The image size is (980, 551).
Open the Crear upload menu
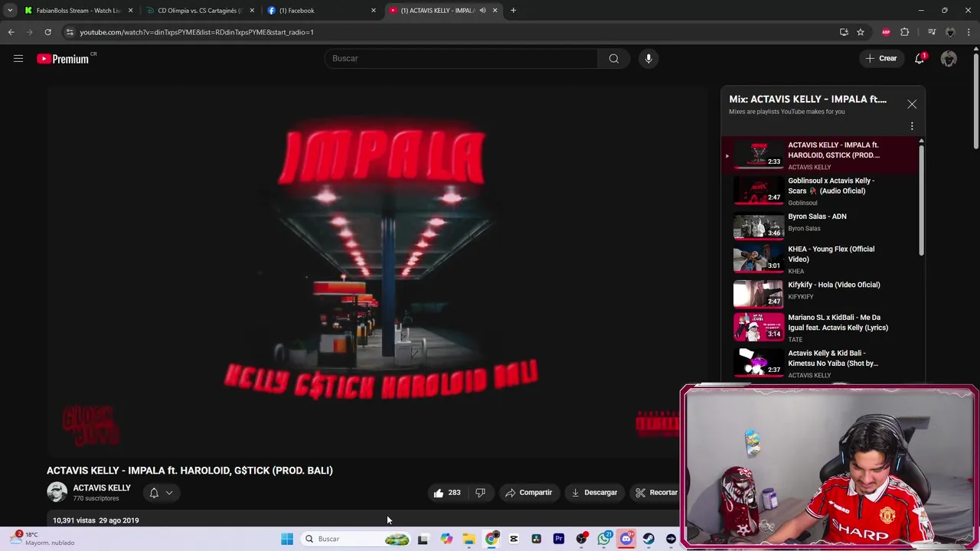click(881, 58)
